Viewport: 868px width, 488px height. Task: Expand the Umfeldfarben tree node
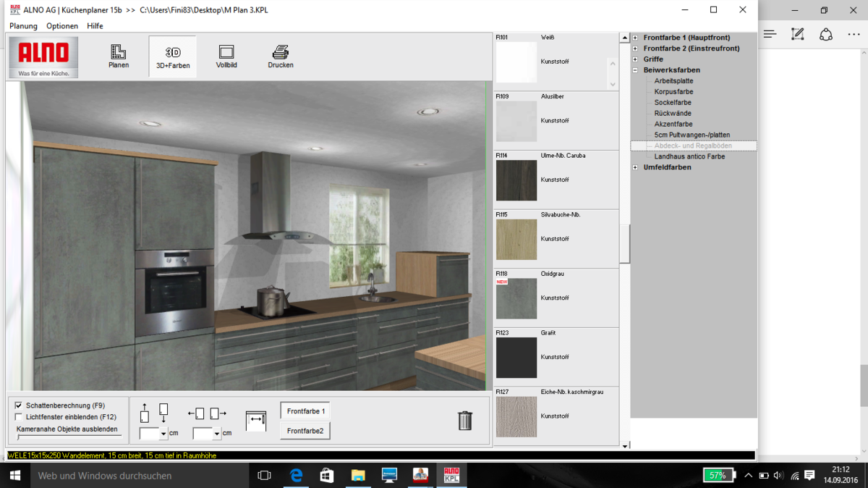pyautogui.click(x=635, y=167)
